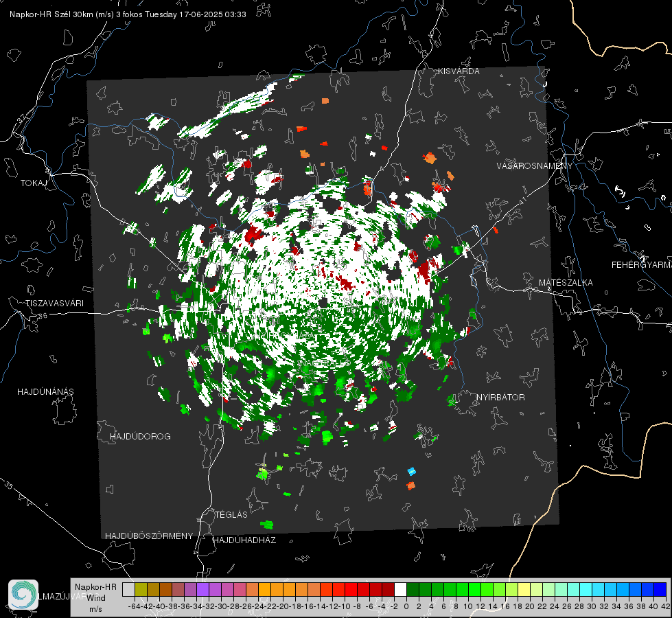672x618 pixels.
Task: Click road number 36 near Tiszavasvári
Action: [43, 316]
